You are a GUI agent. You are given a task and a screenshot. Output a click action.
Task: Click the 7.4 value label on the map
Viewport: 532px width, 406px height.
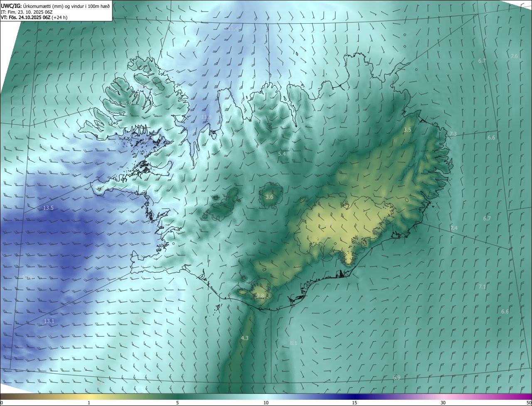coord(454,228)
